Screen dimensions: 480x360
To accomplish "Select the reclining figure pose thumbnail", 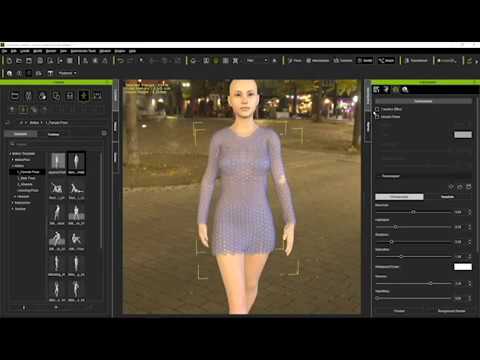I will 76,190.
